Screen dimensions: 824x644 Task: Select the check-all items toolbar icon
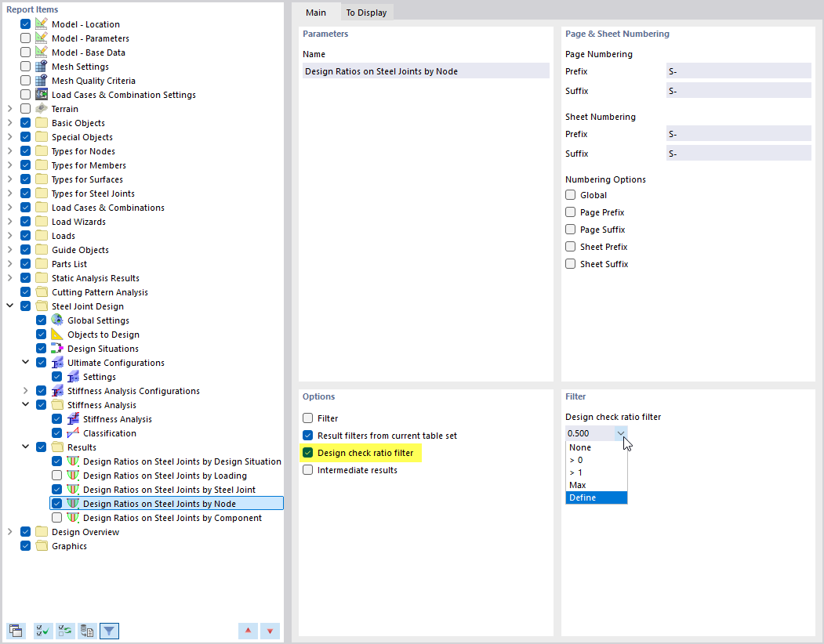coord(42,631)
